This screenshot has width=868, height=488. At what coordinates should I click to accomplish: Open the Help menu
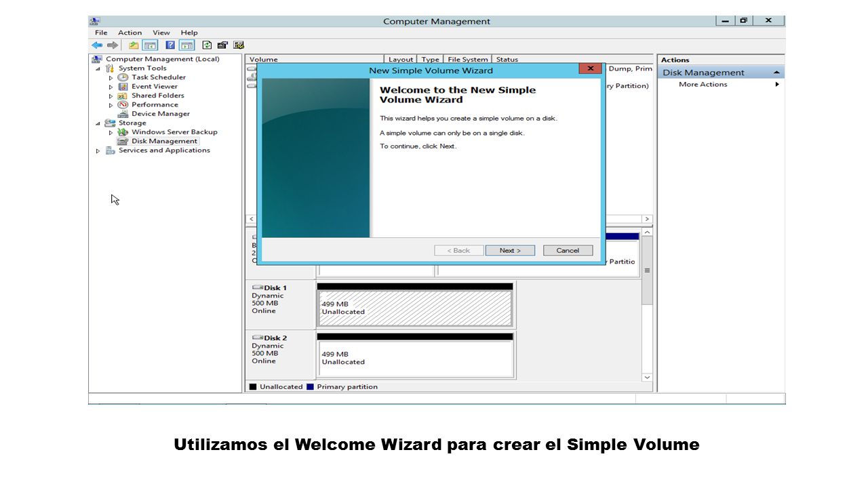(189, 33)
